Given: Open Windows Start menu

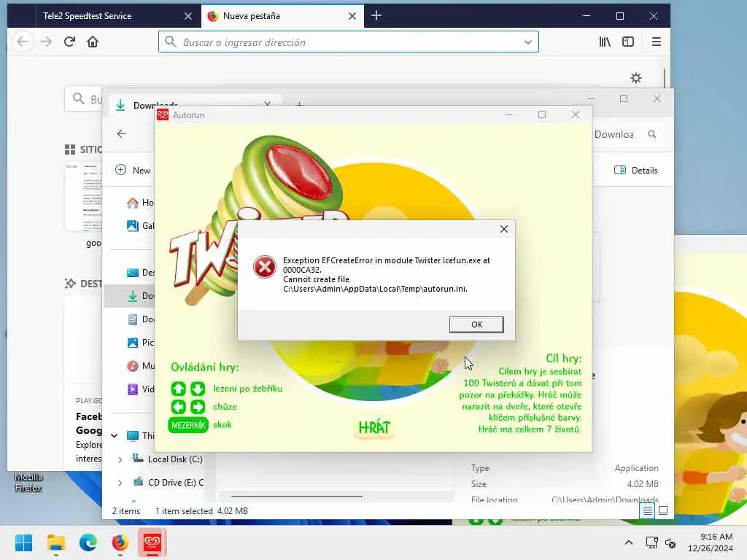Looking at the screenshot, I should pos(24,542).
